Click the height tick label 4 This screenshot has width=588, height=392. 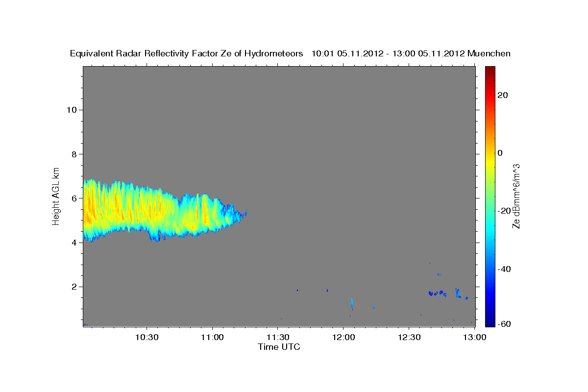tap(74, 243)
